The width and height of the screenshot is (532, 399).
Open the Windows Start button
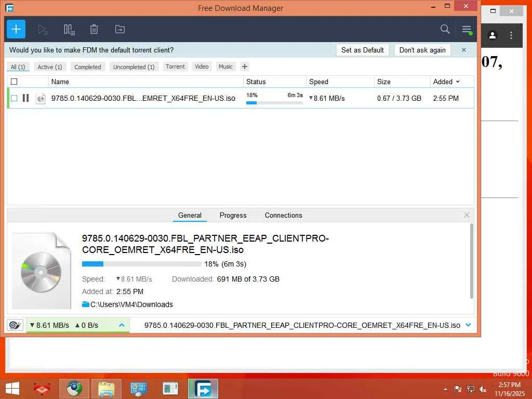(12, 389)
